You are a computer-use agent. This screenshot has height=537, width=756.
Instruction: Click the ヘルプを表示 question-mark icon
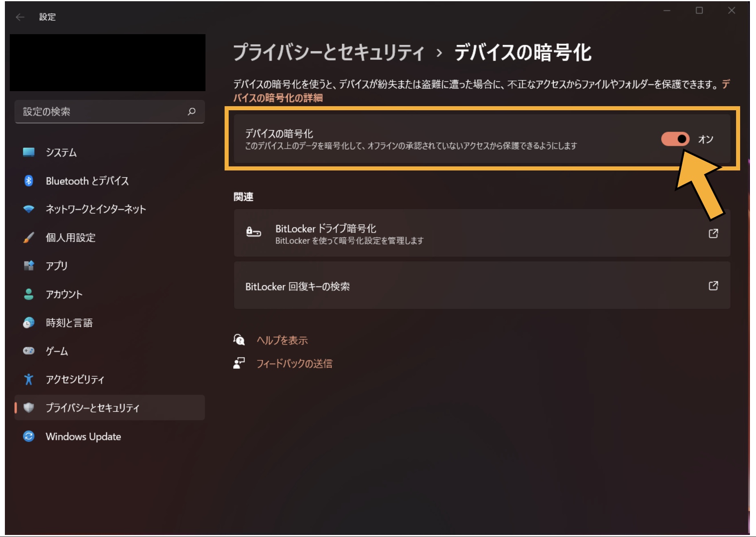click(239, 340)
